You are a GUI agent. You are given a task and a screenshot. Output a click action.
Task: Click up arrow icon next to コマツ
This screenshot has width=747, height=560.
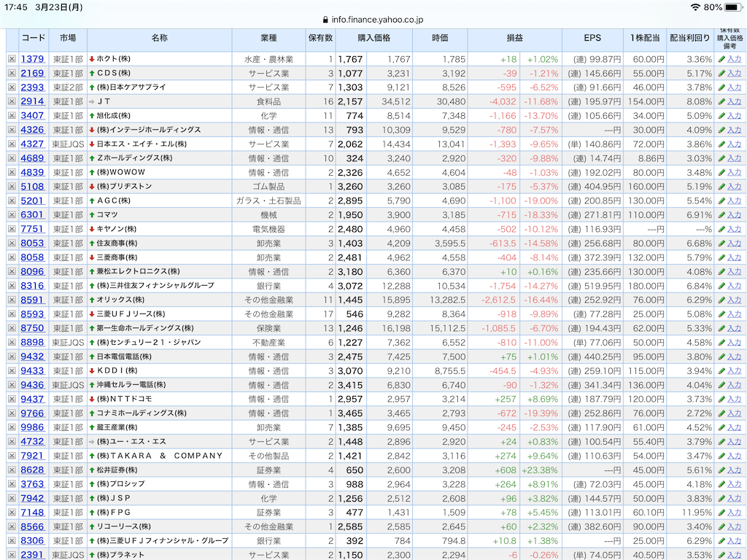[x=92, y=215]
